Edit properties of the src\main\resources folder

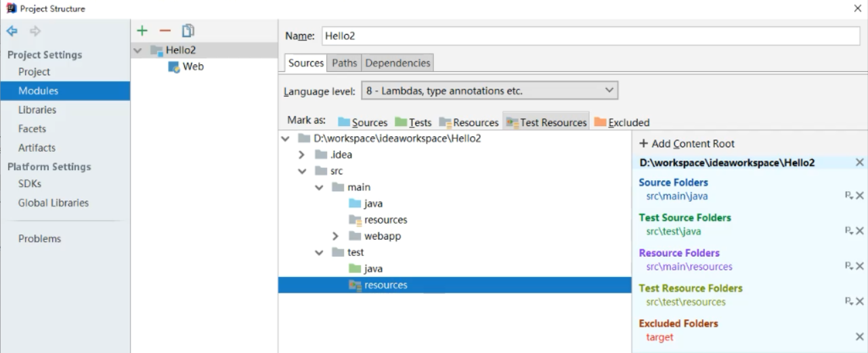click(x=849, y=266)
